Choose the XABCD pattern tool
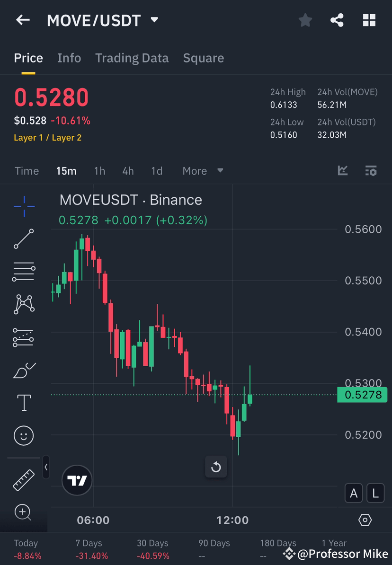Viewport: 392px width, 565px height. pos(23,304)
